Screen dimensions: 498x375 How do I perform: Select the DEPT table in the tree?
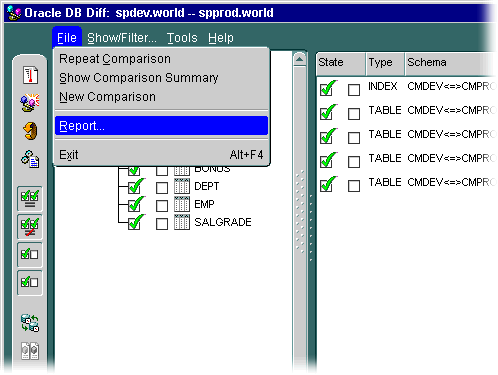coord(207,186)
